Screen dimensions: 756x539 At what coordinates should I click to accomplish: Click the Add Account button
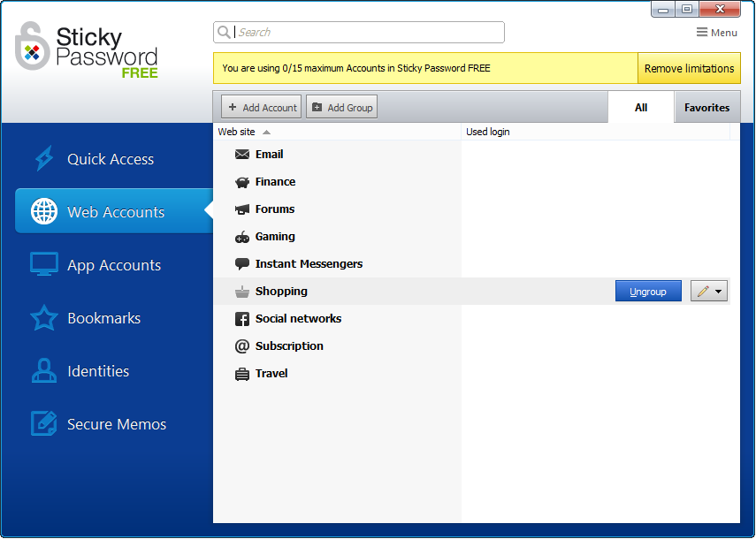tap(262, 107)
